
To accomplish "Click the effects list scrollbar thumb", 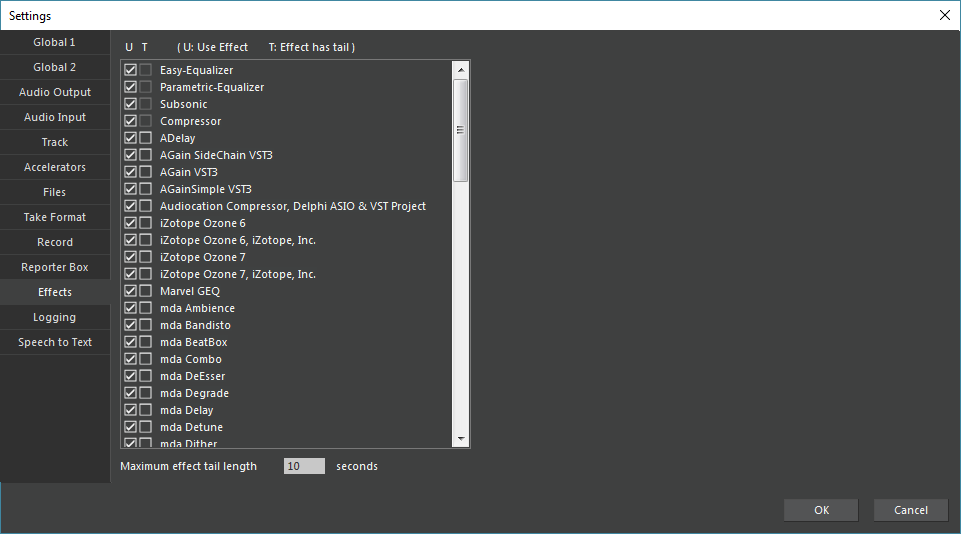I will 461,130.
